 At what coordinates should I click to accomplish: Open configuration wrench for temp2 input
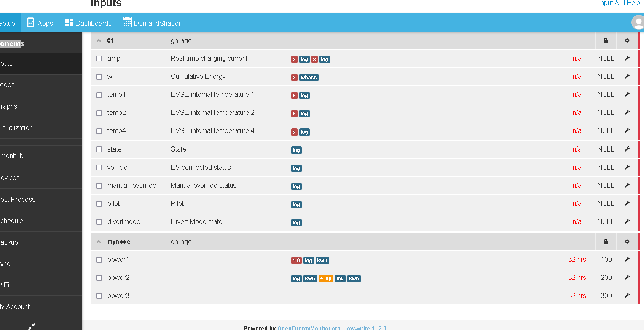(627, 113)
